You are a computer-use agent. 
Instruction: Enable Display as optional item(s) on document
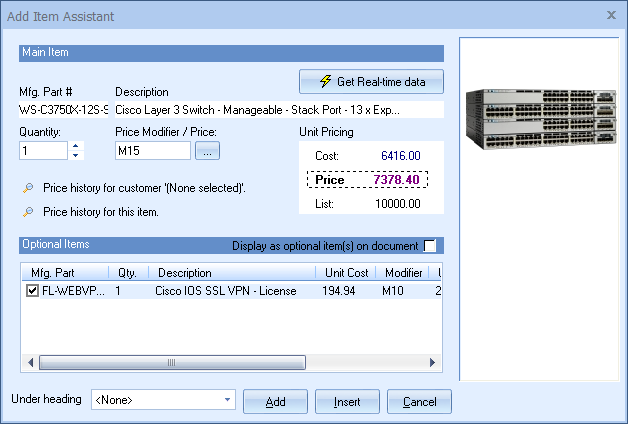pos(430,246)
